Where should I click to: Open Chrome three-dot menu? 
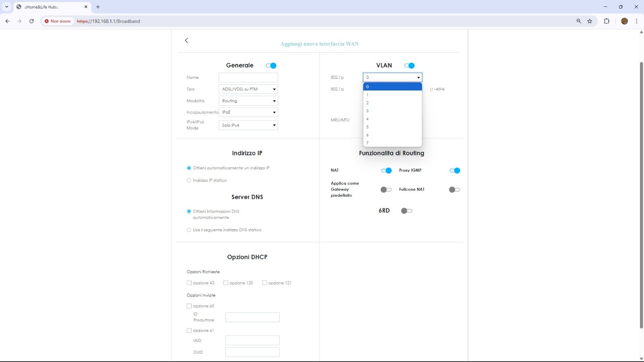click(636, 21)
